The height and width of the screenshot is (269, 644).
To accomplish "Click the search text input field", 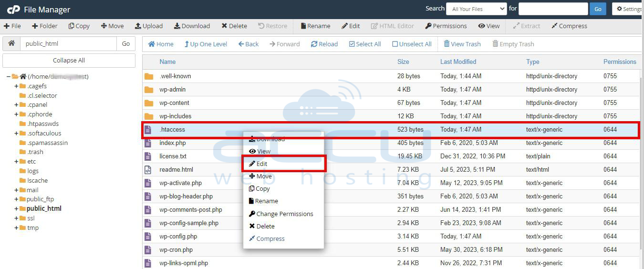I will [552, 9].
